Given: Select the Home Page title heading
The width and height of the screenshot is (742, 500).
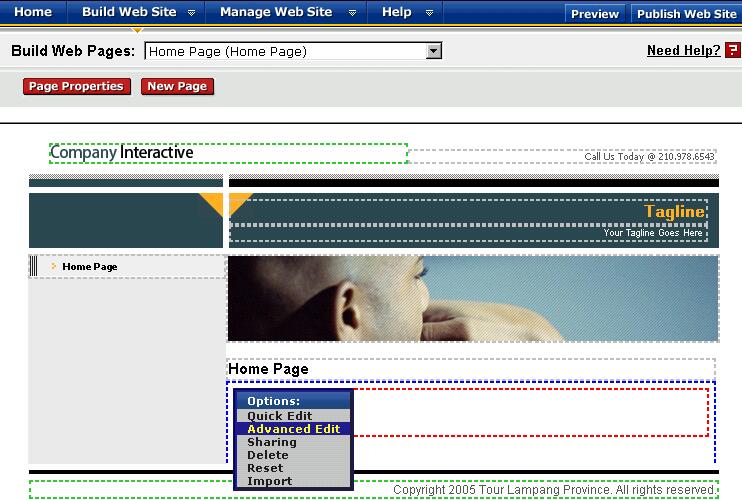Looking at the screenshot, I should tap(268, 369).
